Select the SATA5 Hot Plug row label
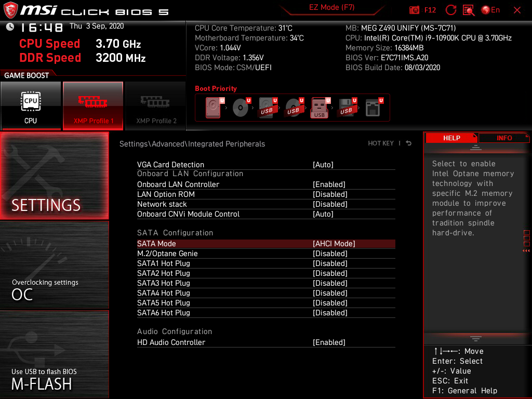532x399 pixels. [x=164, y=303]
